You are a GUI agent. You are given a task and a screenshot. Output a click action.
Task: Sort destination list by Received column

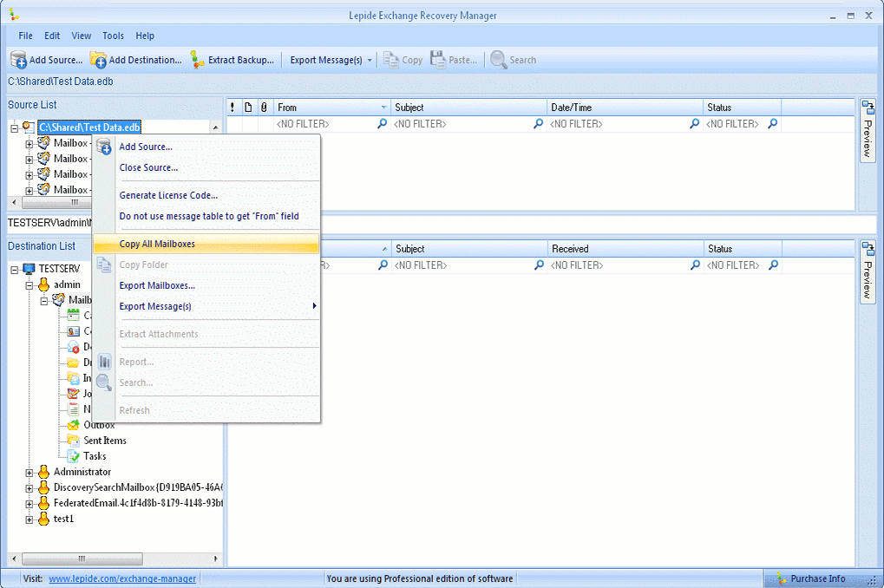625,249
